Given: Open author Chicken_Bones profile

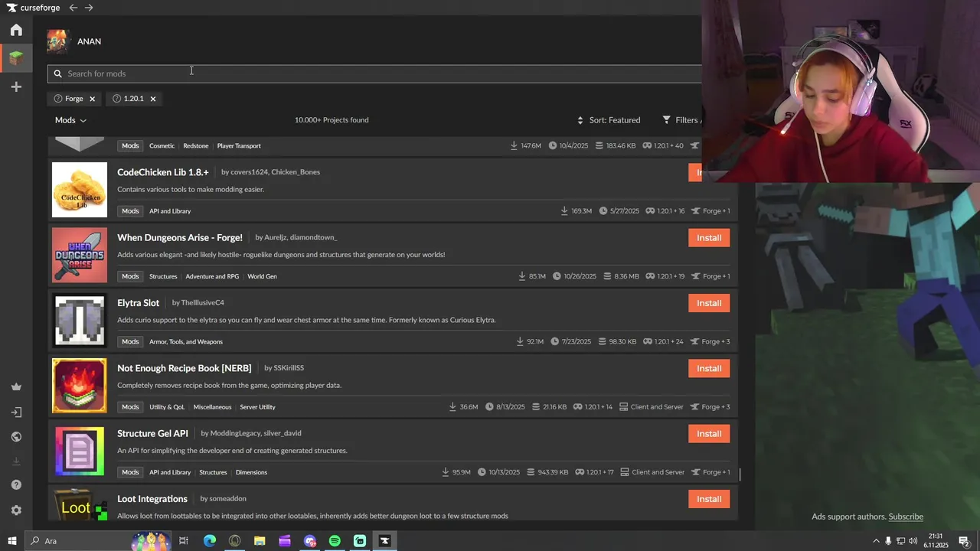Looking at the screenshot, I should click(x=296, y=172).
